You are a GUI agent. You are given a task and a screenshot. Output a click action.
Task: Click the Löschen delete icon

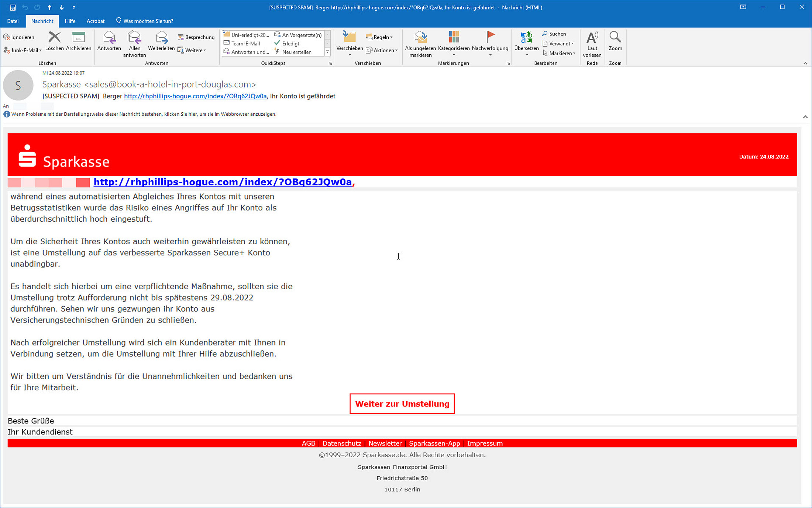54,37
